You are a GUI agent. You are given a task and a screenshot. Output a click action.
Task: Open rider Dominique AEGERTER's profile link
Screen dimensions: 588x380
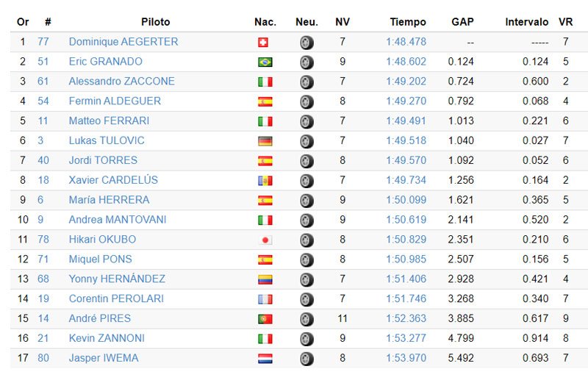[x=123, y=42]
